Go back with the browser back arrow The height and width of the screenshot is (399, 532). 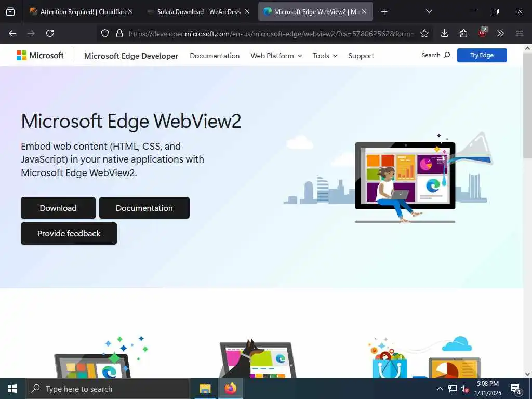[x=12, y=33]
